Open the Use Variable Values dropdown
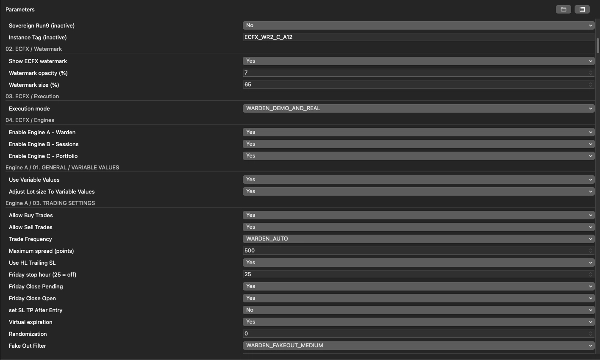 click(419, 179)
